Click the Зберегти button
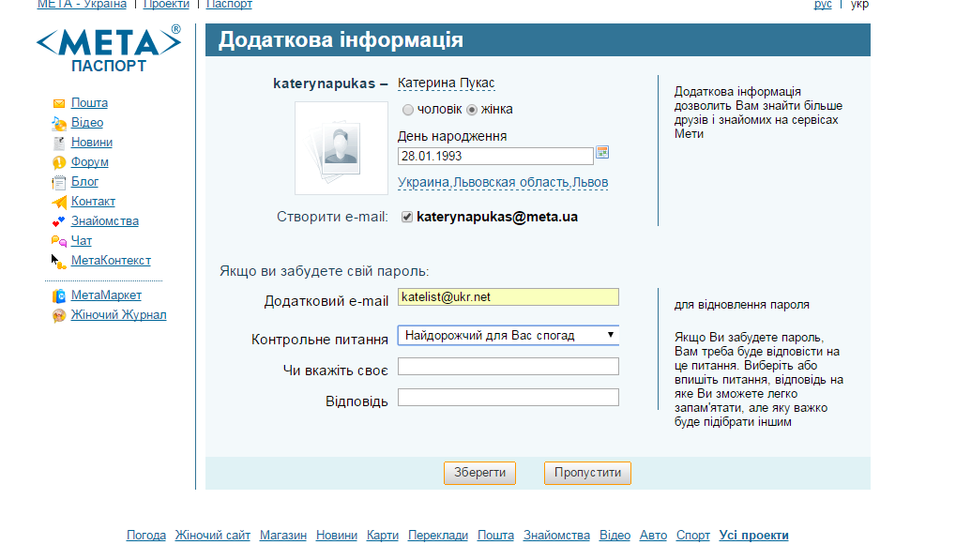956x560 pixels. point(479,473)
